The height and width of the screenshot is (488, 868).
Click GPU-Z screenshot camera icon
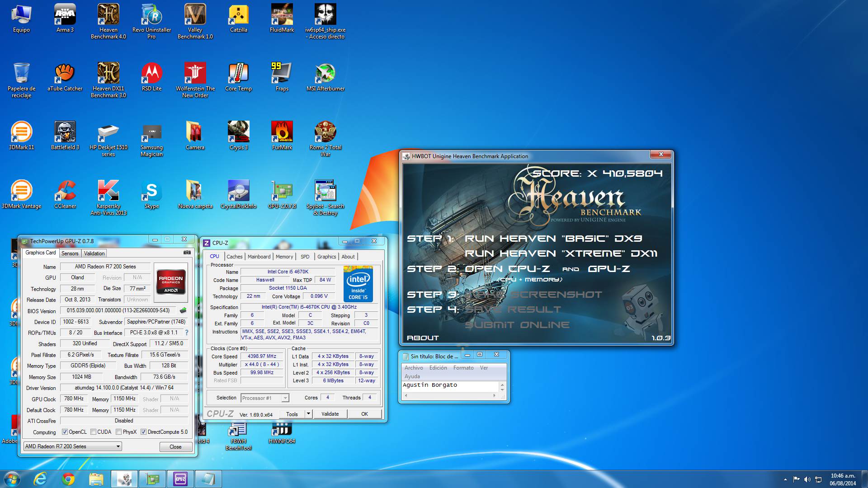point(187,253)
